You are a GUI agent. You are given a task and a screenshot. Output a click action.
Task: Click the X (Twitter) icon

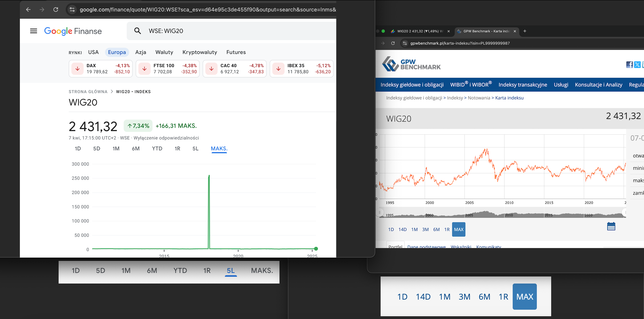(x=637, y=65)
